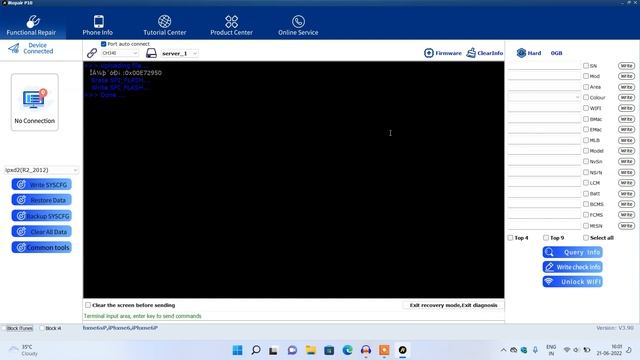Viewport: 640px width, 360px height.
Task: Toggle Port auto connect checkbox
Action: (104, 44)
